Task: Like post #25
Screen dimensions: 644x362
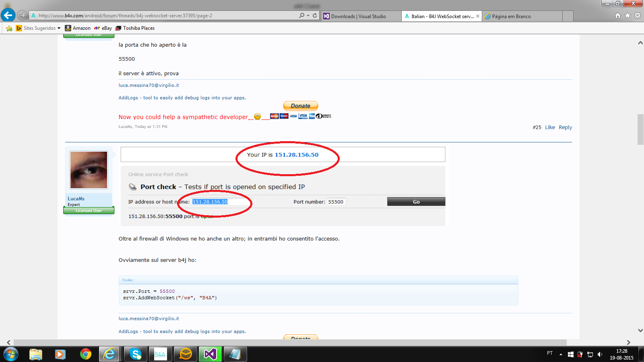Action: (550, 128)
